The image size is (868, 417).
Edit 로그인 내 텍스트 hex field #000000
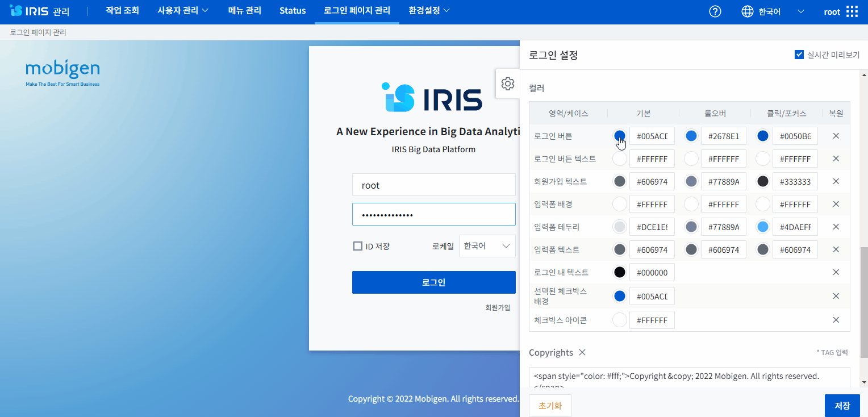coord(652,272)
